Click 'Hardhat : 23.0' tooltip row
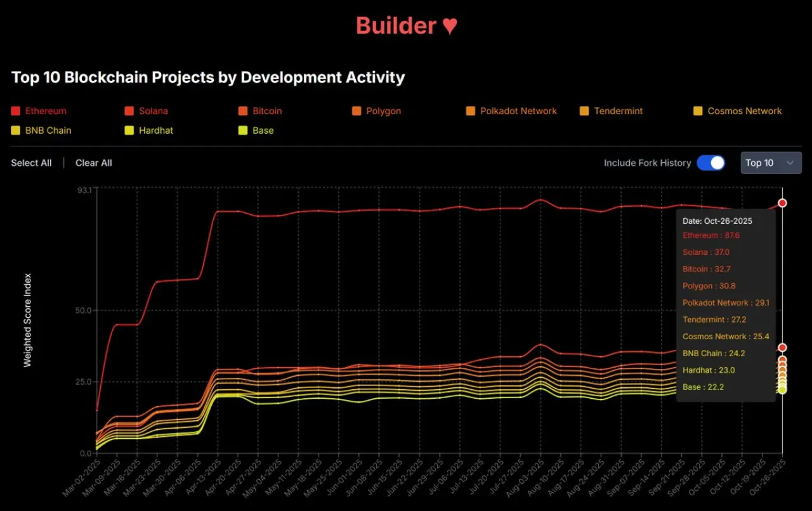812x511 pixels. 709,370
